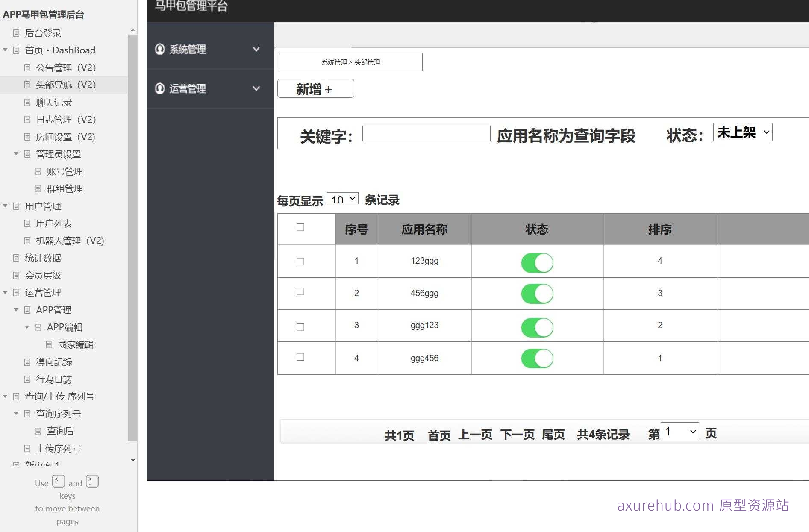Open the 國家編輯 page icon

(x=49, y=344)
